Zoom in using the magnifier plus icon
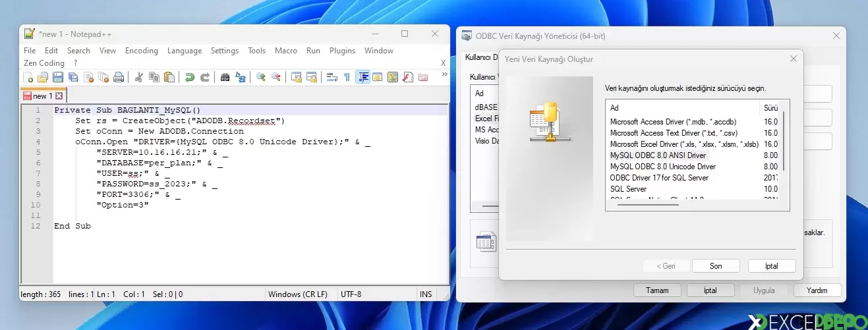The width and height of the screenshot is (868, 330). tap(261, 77)
